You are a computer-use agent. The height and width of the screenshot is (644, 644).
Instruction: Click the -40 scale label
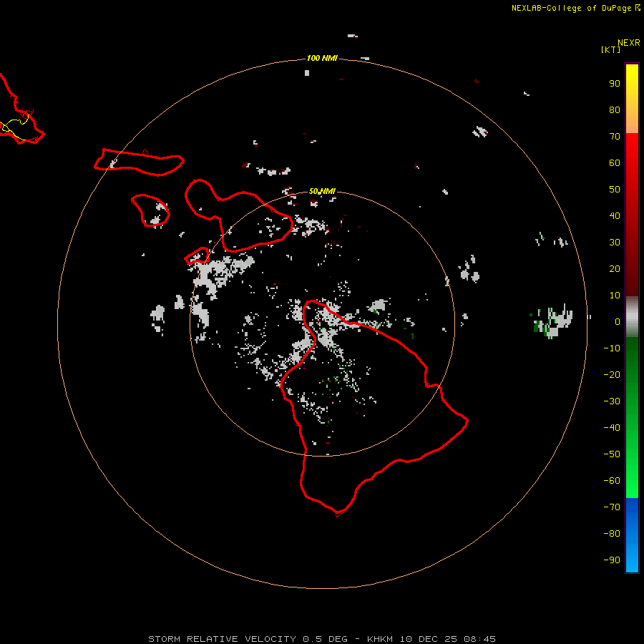tap(612, 428)
